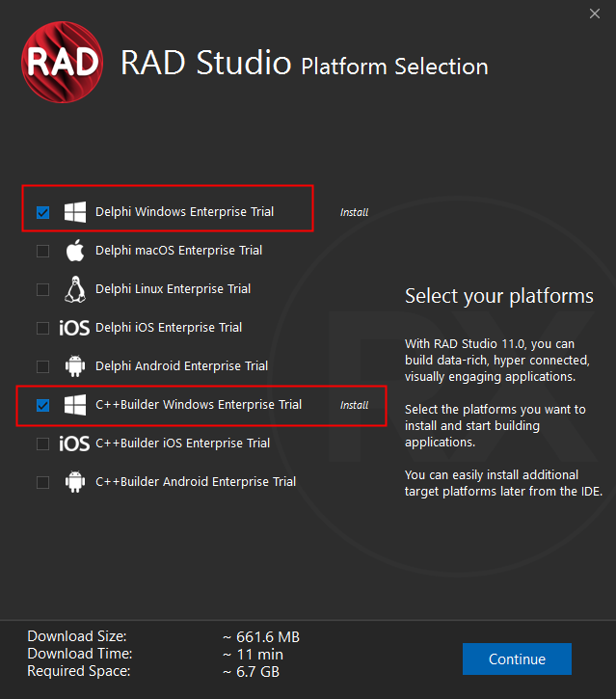Click the 'Required Space:' label
The height and width of the screenshot is (699, 616).
tap(79, 671)
